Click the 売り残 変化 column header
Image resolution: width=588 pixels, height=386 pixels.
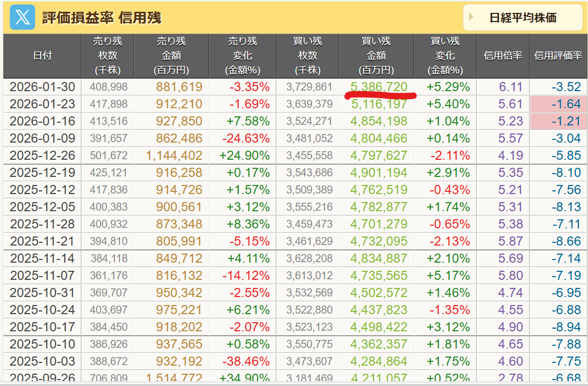243,56
